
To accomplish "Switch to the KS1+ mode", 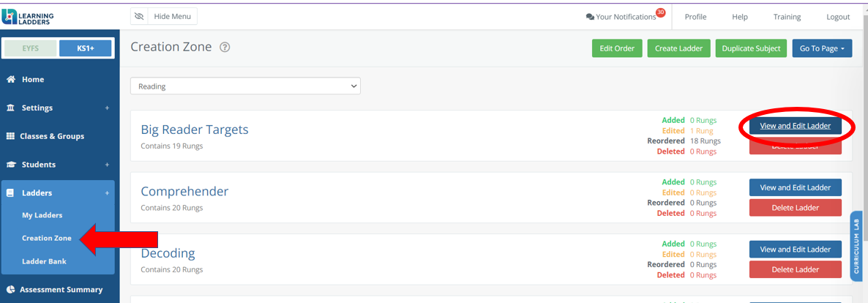I will (x=85, y=48).
